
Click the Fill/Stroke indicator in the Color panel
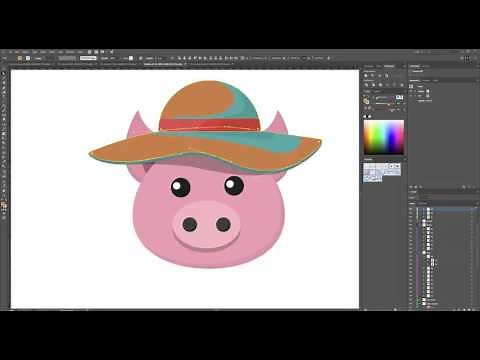(366, 100)
